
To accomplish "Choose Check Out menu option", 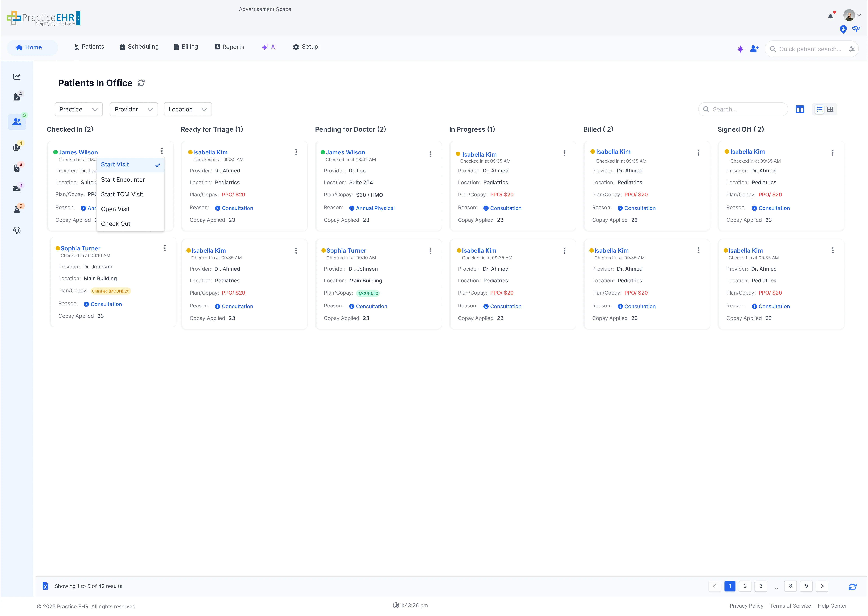I will tap(116, 224).
